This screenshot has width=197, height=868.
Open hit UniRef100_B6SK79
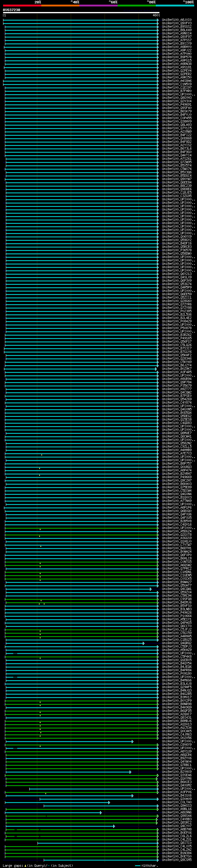[x=177, y=111]
